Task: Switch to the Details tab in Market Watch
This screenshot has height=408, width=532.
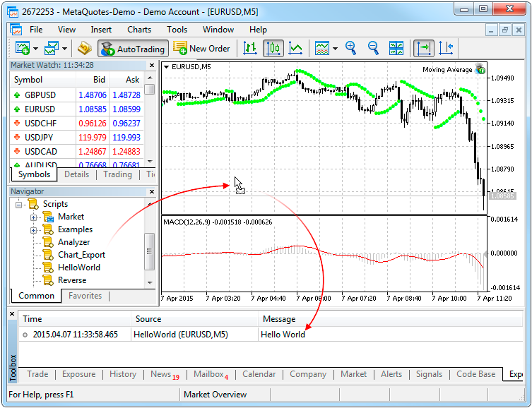Action: [x=77, y=174]
